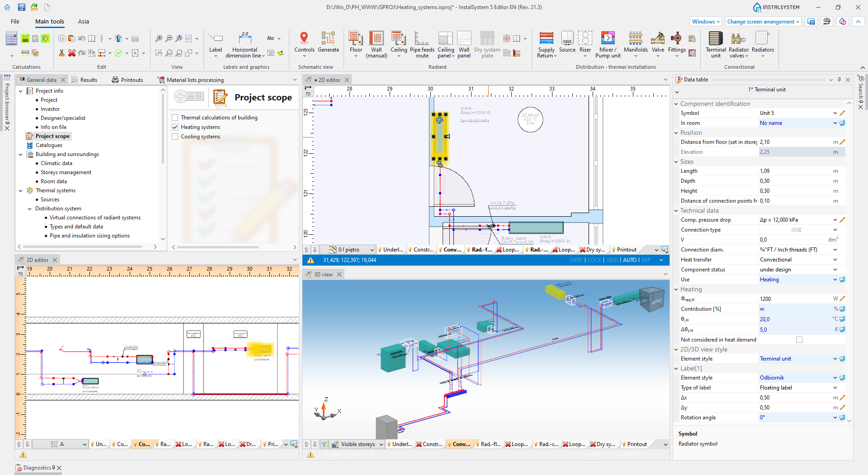Collapse the Thermal systems tree node
This screenshot has width=868, height=475.
pyautogui.click(x=20, y=190)
